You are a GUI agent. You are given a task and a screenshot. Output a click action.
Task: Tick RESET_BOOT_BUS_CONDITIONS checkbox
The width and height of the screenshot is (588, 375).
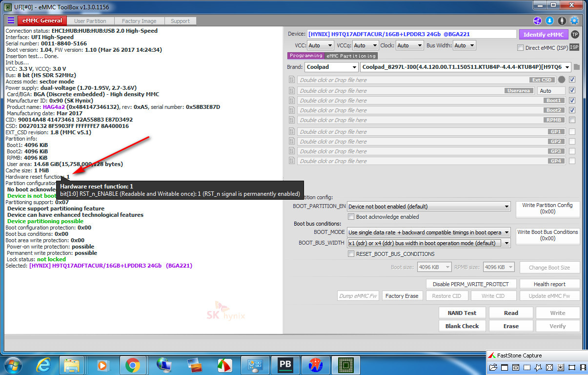tap(351, 254)
